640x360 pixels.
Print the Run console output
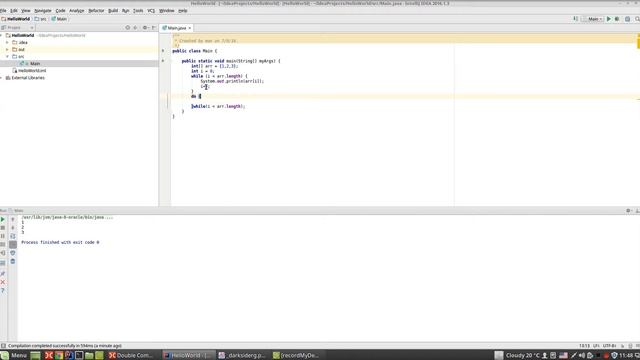coord(13,253)
